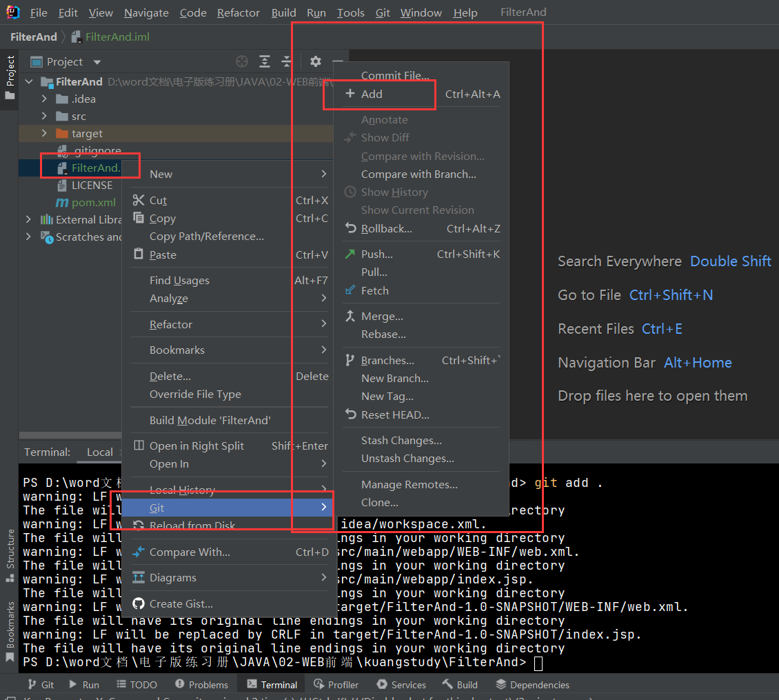
Task: Open the Project panel options gear icon
Action: click(315, 61)
